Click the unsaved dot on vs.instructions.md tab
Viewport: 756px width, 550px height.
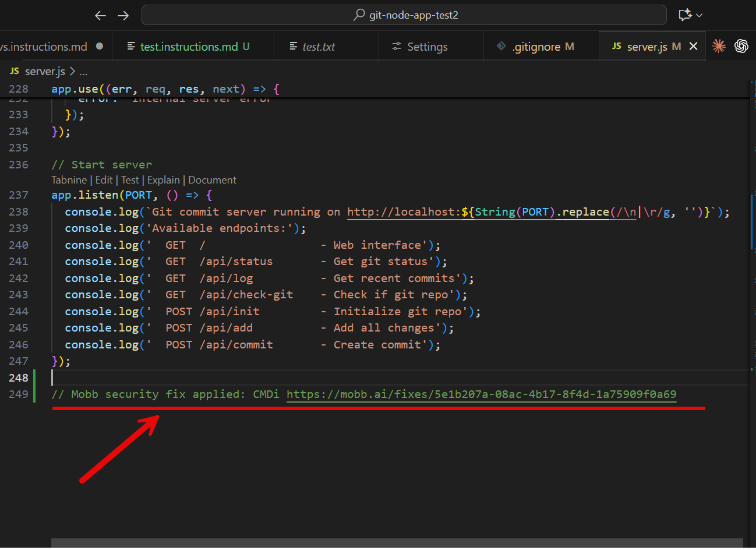coord(100,46)
